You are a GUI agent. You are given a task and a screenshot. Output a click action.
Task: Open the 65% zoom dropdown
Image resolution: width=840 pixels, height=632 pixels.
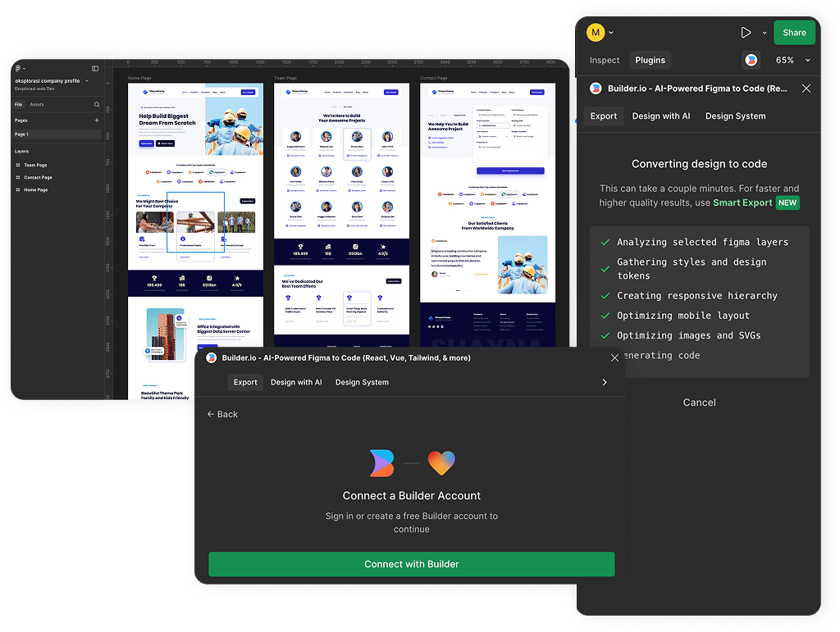793,61
